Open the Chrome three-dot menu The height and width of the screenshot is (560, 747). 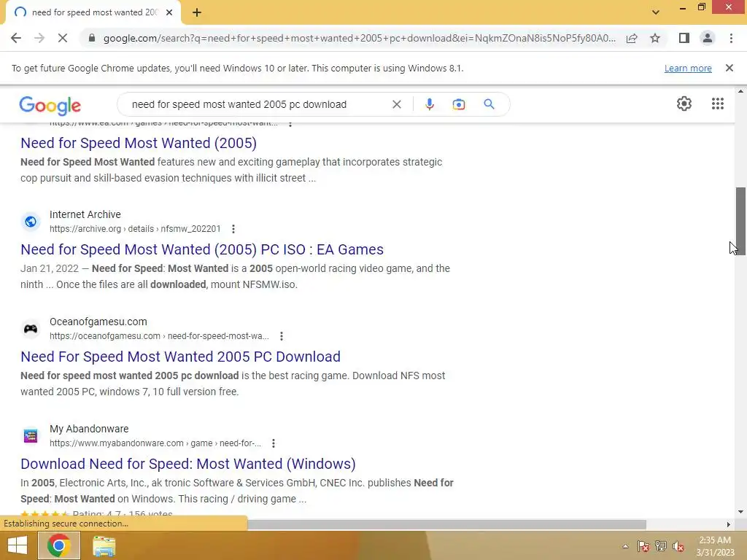pyautogui.click(x=731, y=38)
